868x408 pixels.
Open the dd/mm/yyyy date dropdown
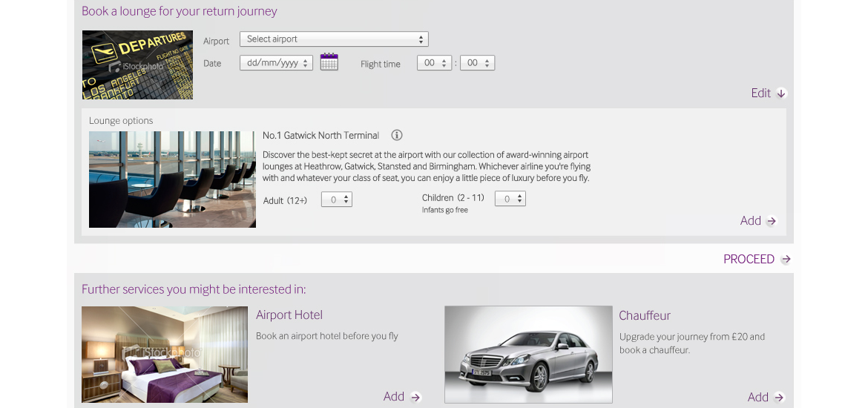coord(276,62)
